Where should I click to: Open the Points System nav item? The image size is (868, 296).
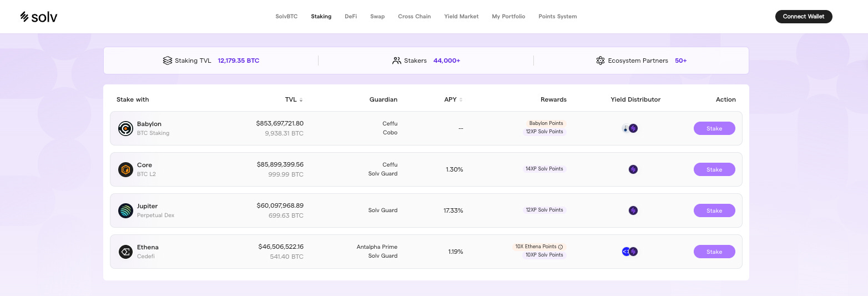click(x=557, y=17)
